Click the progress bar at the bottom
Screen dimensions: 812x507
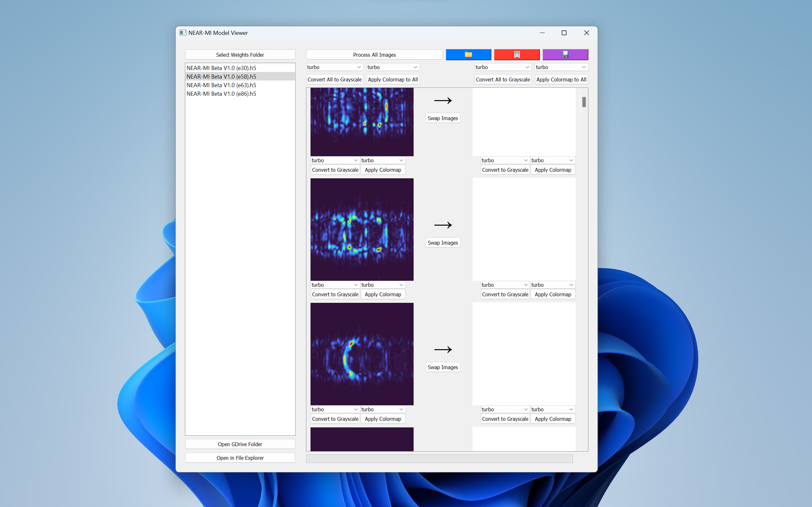click(x=439, y=459)
